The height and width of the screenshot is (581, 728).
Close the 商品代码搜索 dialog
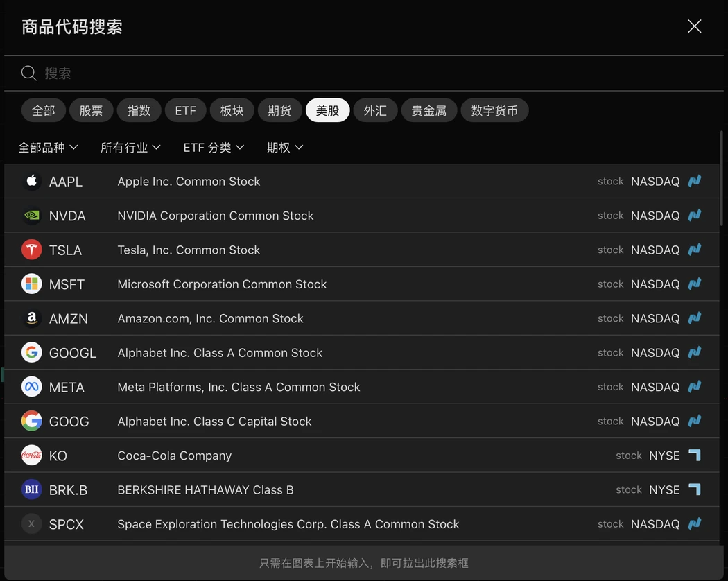[x=694, y=26]
